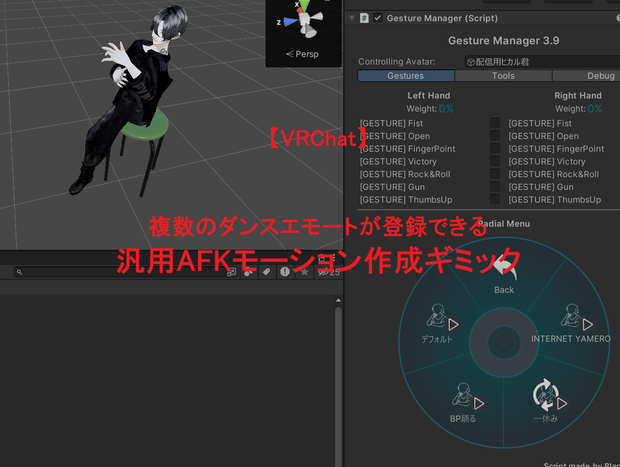Select the BP踊る dance in the Radial Menu
Image resolution: width=620 pixels, height=467 pixels.
[465, 403]
